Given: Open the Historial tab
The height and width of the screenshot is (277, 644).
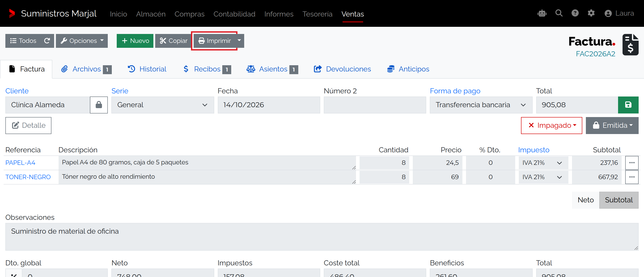Looking at the screenshot, I should tap(147, 69).
